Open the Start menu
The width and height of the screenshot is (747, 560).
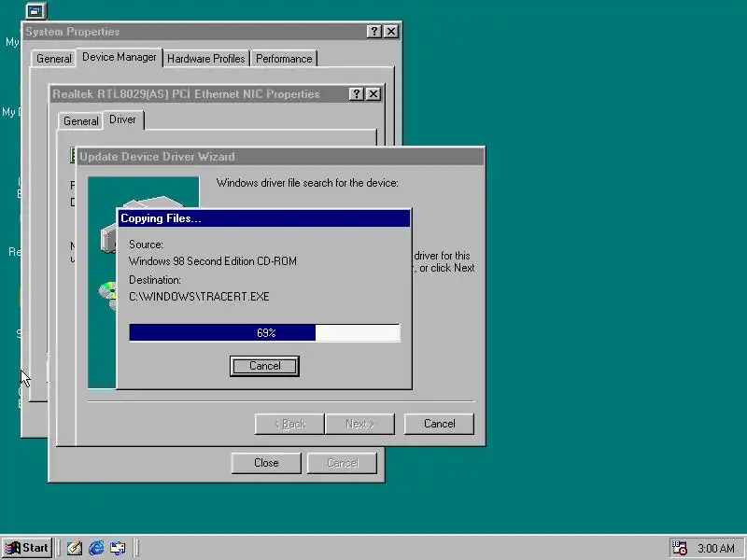pos(27,548)
